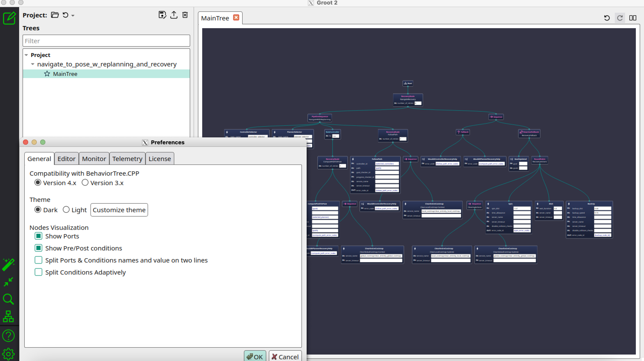The width and height of the screenshot is (644, 361).
Task: Click PipelineSequence NavigateWithReplanning node
Action: tap(320, 118)
